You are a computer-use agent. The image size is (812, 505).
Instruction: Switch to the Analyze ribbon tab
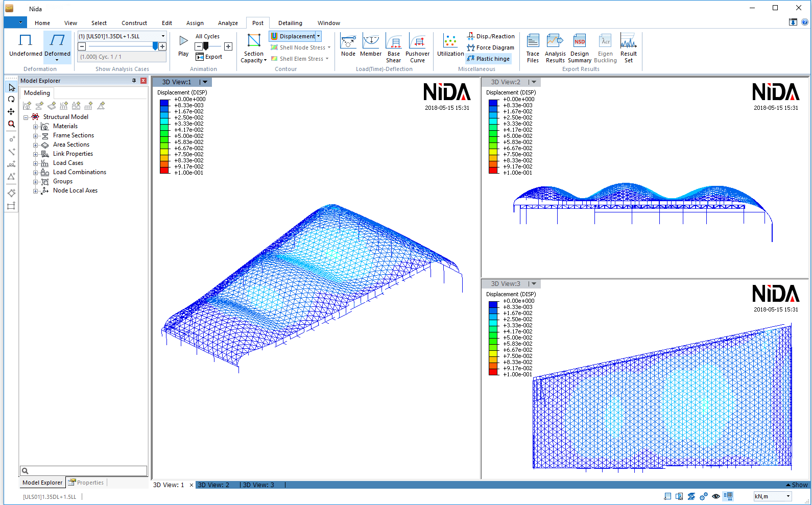[228, 23]
